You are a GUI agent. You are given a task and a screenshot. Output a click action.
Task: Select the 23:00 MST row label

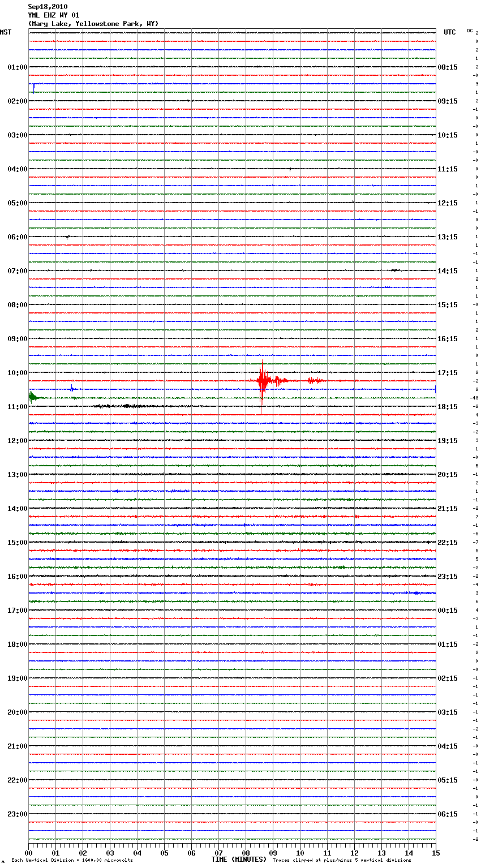(18, 814)
